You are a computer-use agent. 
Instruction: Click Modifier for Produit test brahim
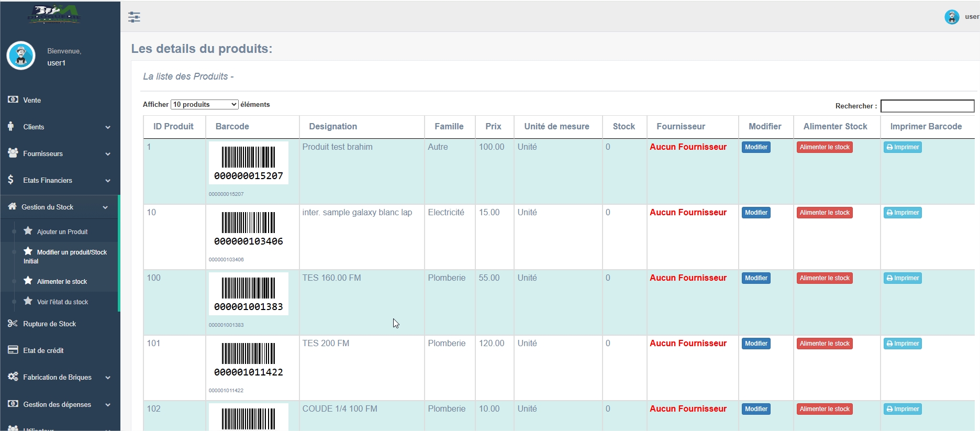(x=756, y=147)
